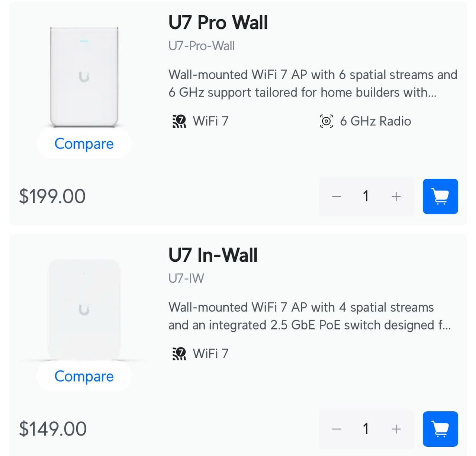476x456 pixels.
Task: Decrease quantity for U7 In-Wall
Action: [336, 428]
